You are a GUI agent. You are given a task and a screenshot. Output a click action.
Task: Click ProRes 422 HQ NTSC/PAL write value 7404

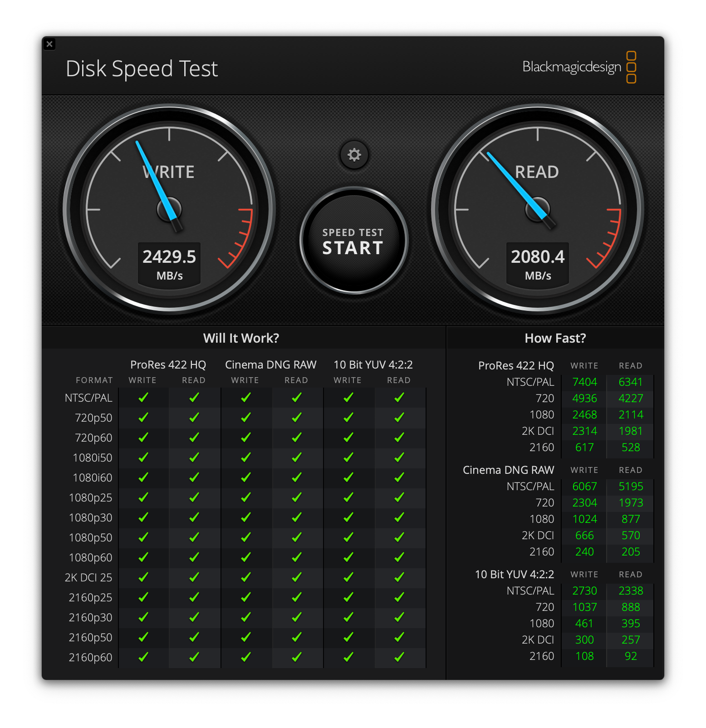[584, 382]
